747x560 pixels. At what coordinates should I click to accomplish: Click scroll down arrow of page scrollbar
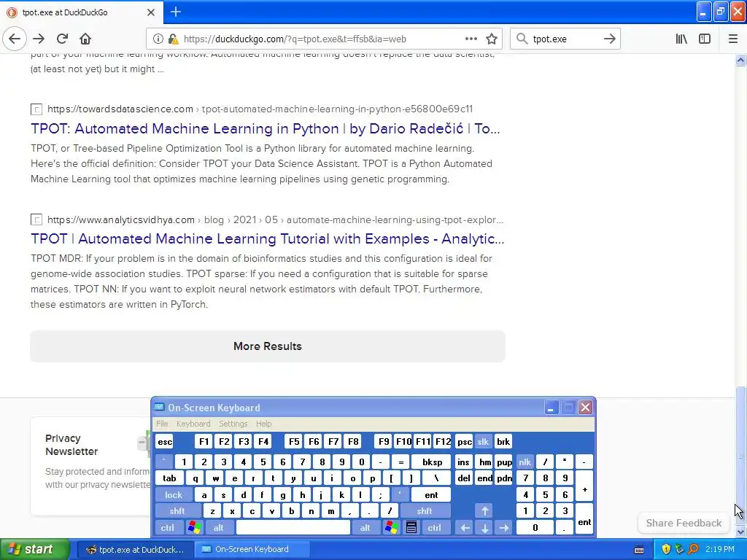(x=740, y=532)
